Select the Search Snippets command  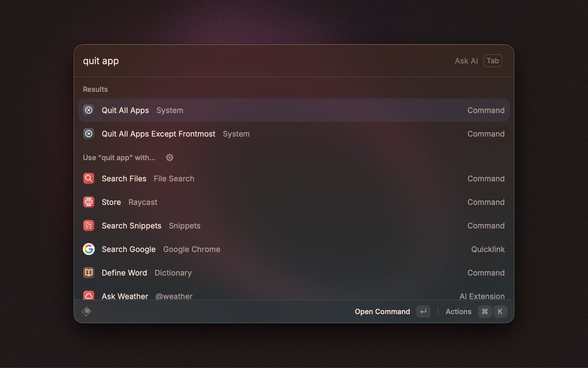tap(294, 226)
